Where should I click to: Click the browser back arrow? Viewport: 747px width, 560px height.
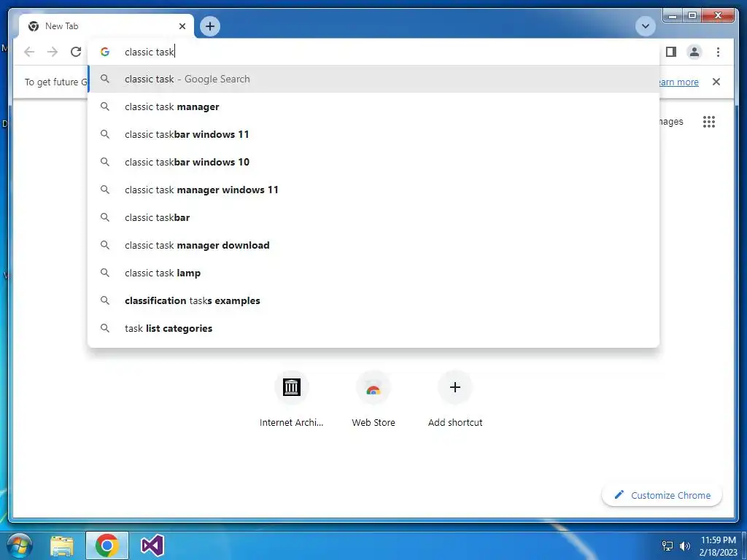pyautogui.click(x=29, y=52)
